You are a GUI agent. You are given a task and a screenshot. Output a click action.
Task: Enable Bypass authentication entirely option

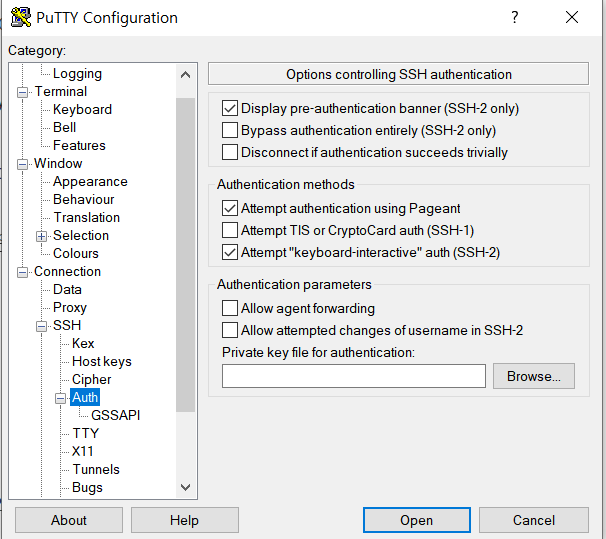(230, 130)
